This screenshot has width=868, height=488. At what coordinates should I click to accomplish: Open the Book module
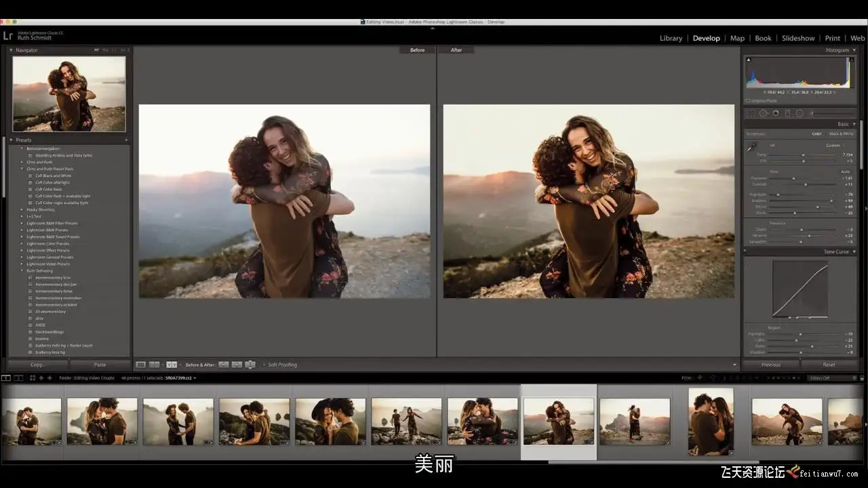[763, 38]
